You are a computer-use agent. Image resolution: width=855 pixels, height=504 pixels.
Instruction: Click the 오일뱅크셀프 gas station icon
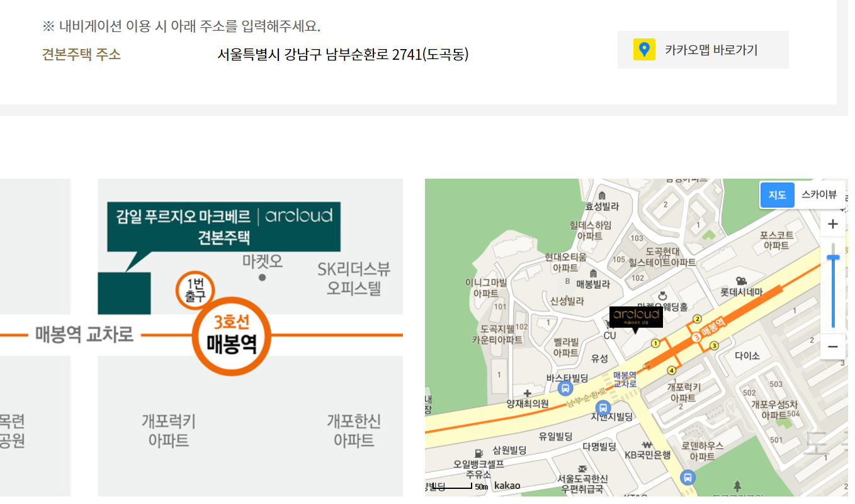[478, 452]
